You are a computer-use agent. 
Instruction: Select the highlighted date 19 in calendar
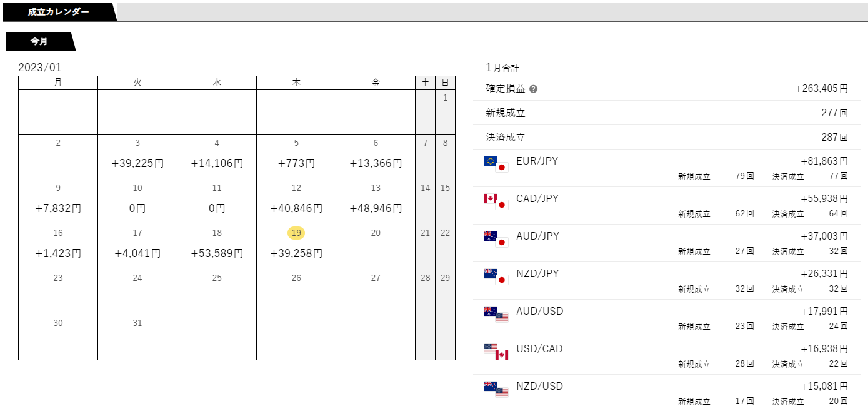(x=296, y=233)
